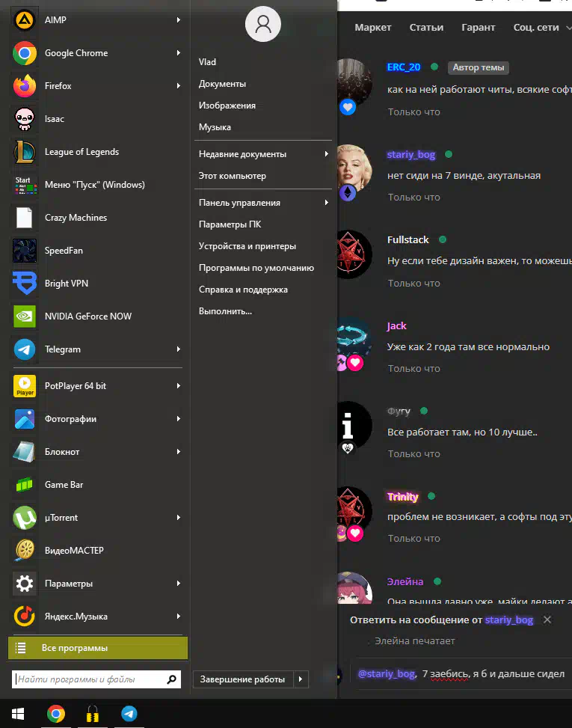Click Все программы button
The height and width of the screenshot is (728, 572).
[x=98, y=648]
